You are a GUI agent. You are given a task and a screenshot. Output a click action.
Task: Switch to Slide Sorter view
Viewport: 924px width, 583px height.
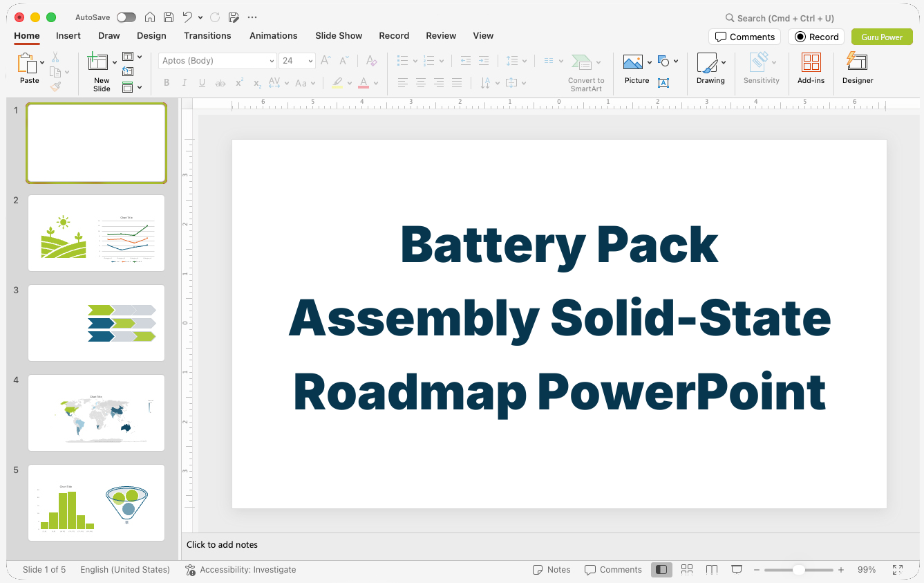pyautogui.click(x=687, y=569)
